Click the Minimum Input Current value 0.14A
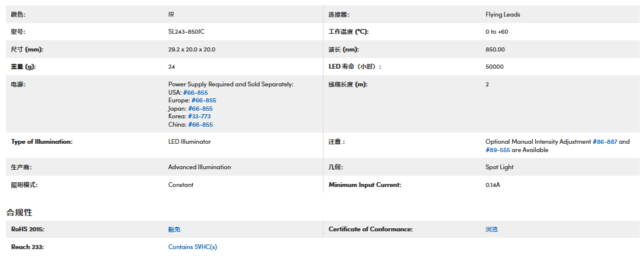The width and height of the screenshot is (644, 268). (493, 185)
